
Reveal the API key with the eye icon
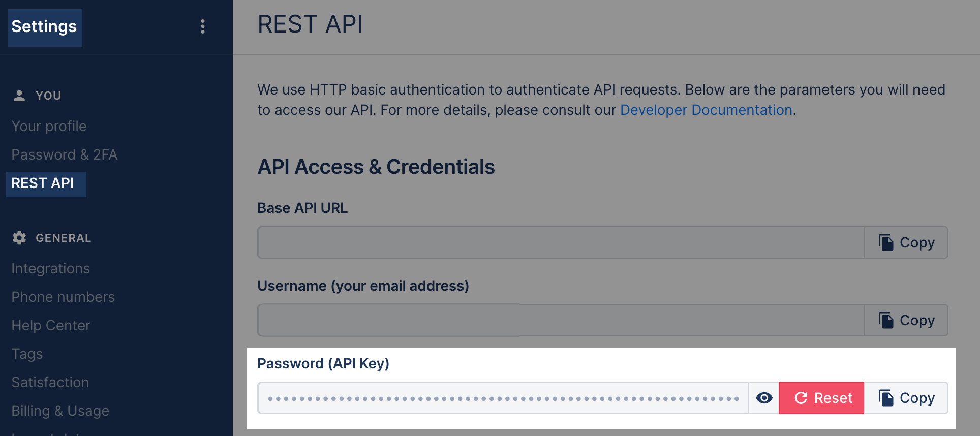click(764, 398)
